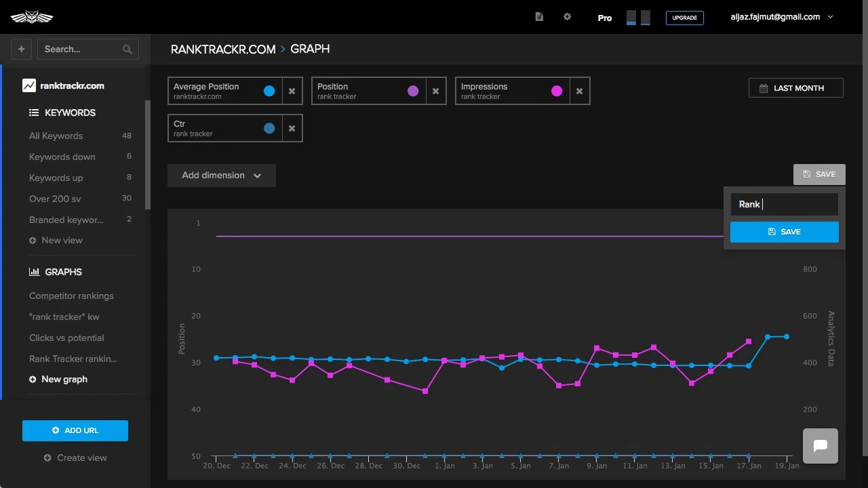
Task: Open the Competitor rankings graph
Action: point(71,296)
